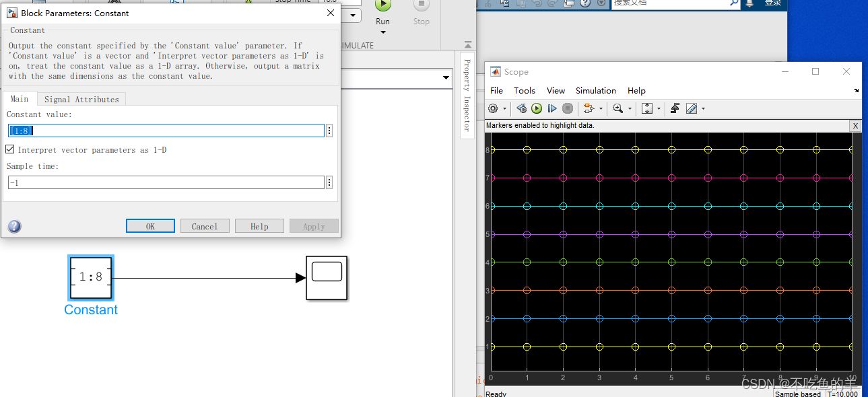Click help question mark in MATLAB quick access
The image size is (868, 397).
pyautogui.click(x=585, y=3)
